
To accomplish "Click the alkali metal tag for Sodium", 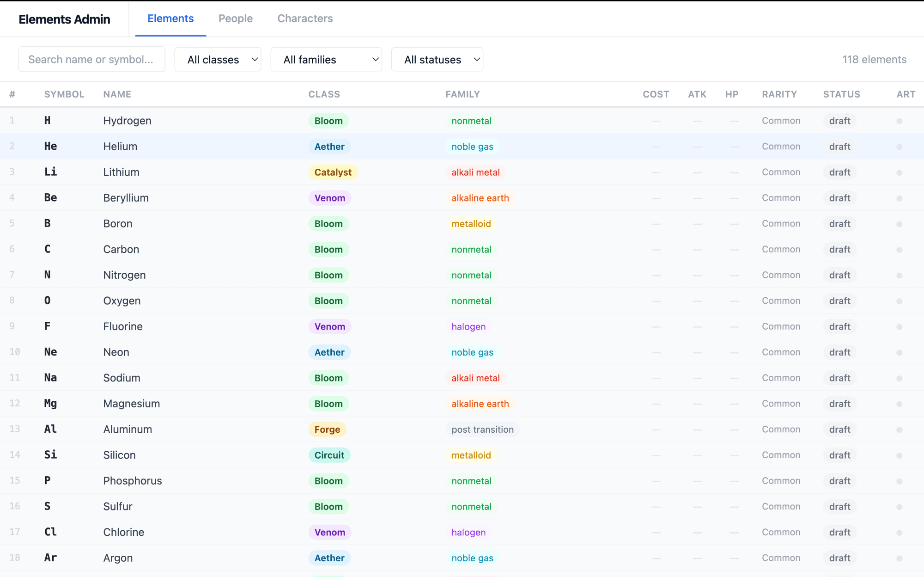I will tap(475, 378).
